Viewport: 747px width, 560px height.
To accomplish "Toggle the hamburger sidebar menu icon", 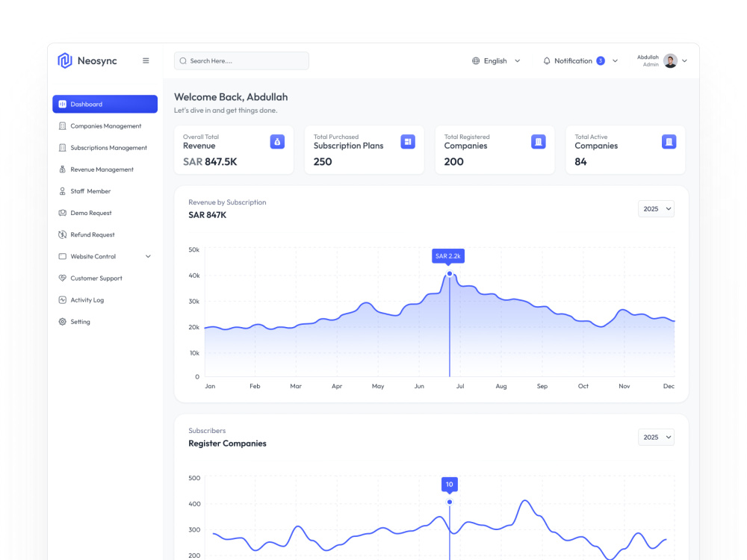I will coord(146,60).
